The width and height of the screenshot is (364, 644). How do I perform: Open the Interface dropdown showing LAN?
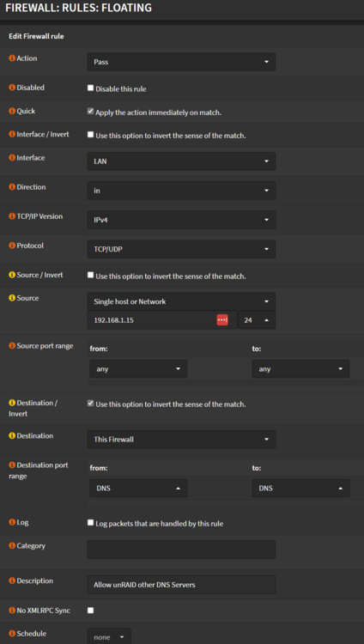tap(181, 161)
